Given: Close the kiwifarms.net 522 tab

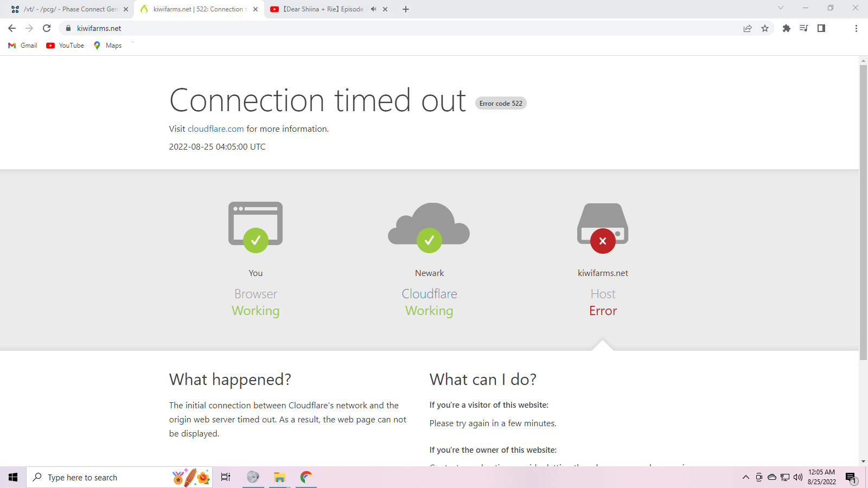Looking at the screenshot, I should pos(256,9).
